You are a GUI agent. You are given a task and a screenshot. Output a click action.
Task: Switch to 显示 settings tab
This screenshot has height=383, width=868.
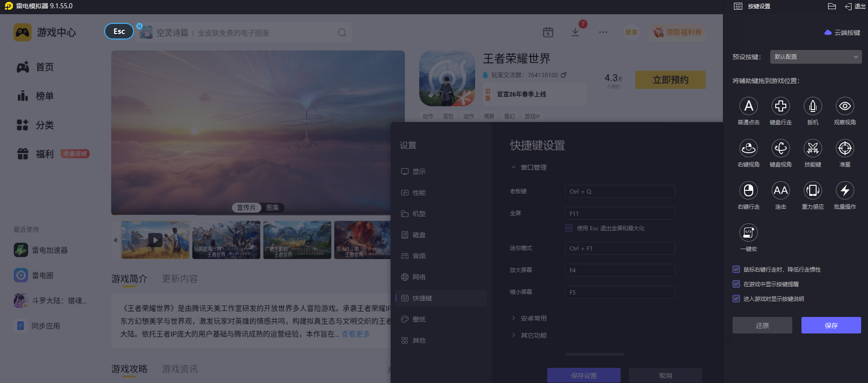pyautogui.click(x=441, y=172)
